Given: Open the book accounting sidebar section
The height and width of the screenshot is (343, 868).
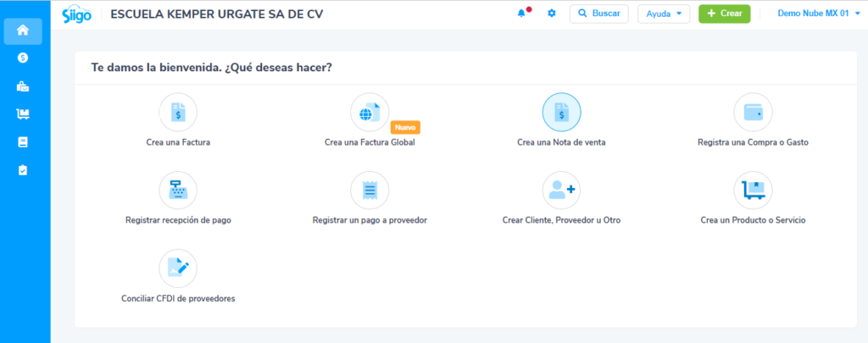Looking at the screenshot, I should (x=23, y=142).
